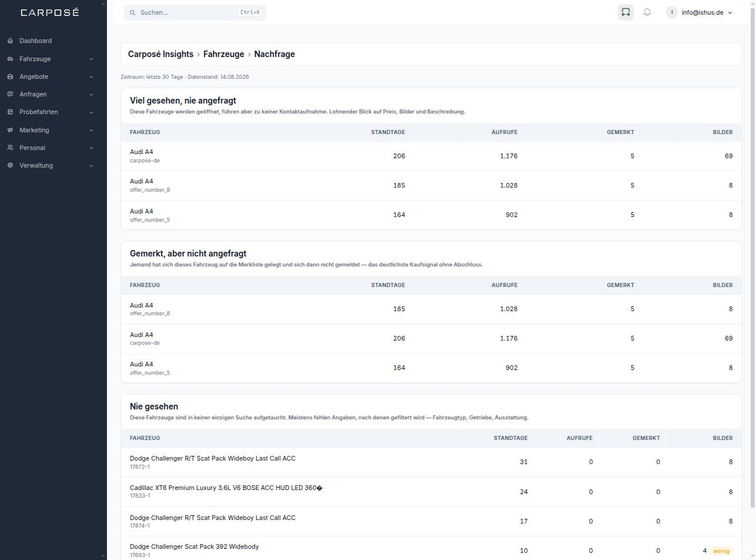Click the Angebote icon in sidebar
Viewport: 756px width, 560px height.
point(11,76)
